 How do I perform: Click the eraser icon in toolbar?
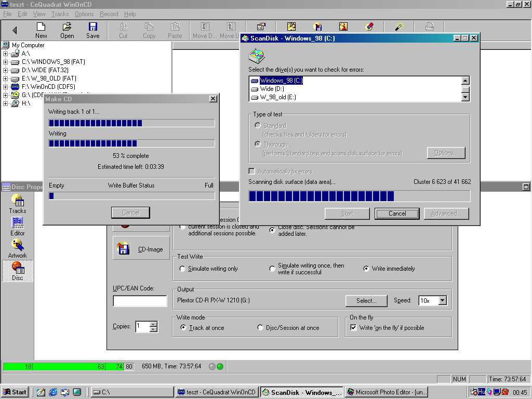[x=369, y=26]
